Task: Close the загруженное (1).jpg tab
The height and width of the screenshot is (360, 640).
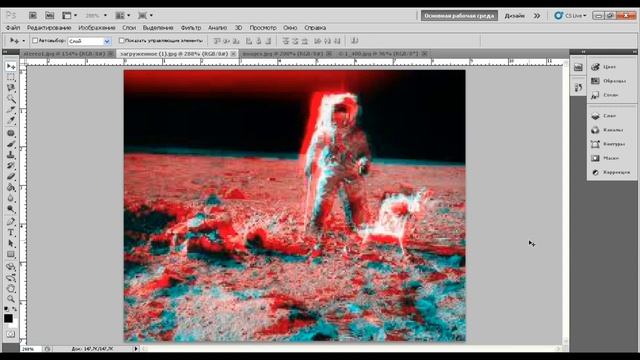Action: (233, 53)
